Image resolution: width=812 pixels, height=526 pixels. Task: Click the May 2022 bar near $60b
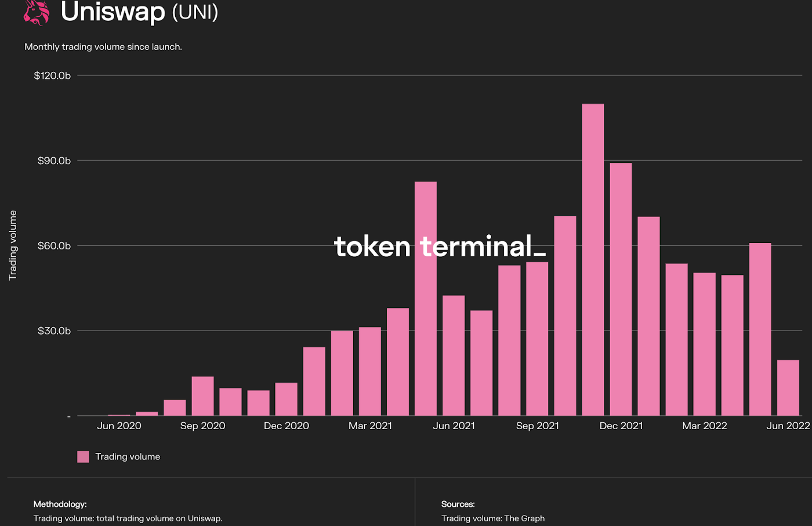coord(760,329)
